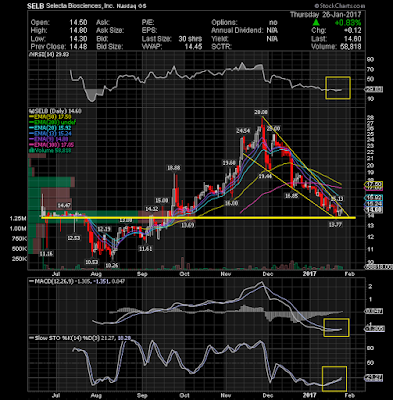Click the Chg value +0.12
This screenshot has width=393, height=400.
352,30
